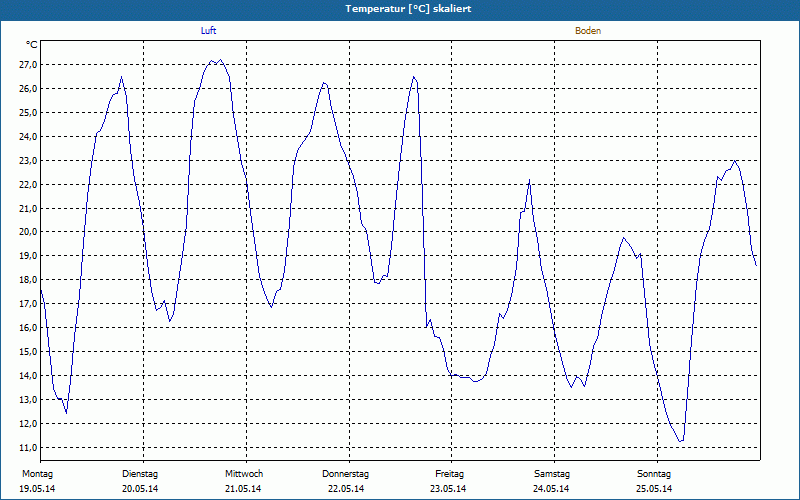Click the Dienstag day label
Screen dimensions: 800x500
[140, 474]
